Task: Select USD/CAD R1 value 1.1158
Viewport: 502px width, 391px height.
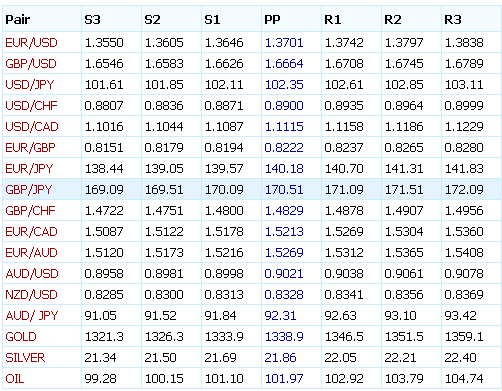Action: [344, 127]
